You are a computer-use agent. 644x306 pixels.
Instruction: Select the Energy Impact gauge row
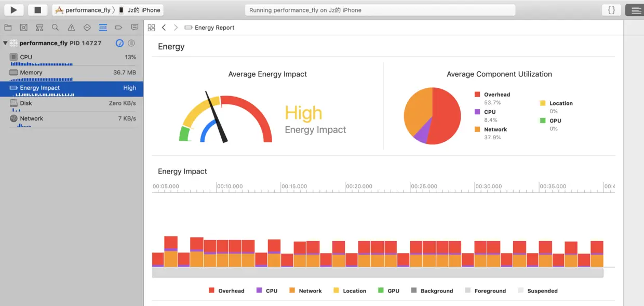point(72,89)
